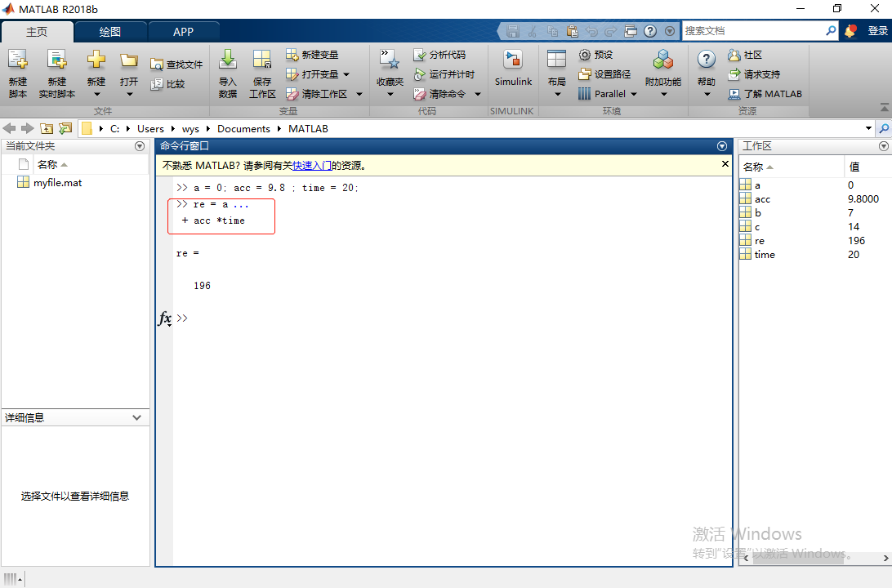This screenshot has height=588, width=892.
Task: Select myfile.mat in current folder
Action: coord(57,183)
